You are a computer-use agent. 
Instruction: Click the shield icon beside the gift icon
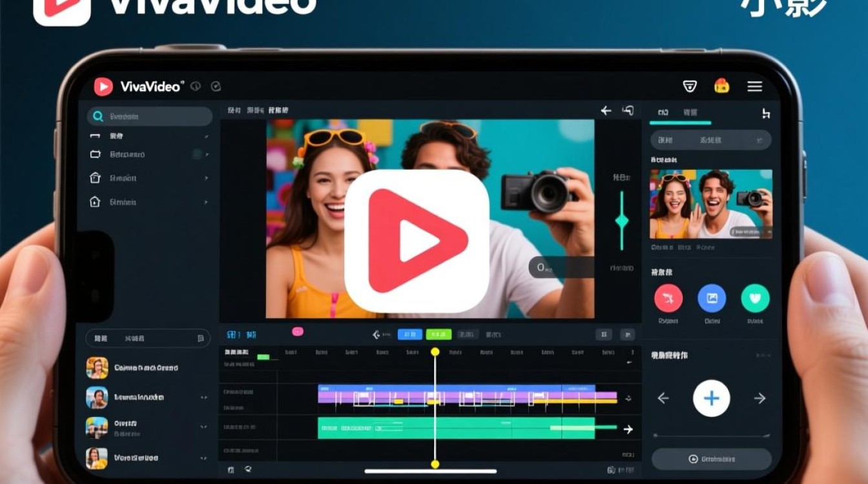tap(690, 86)
